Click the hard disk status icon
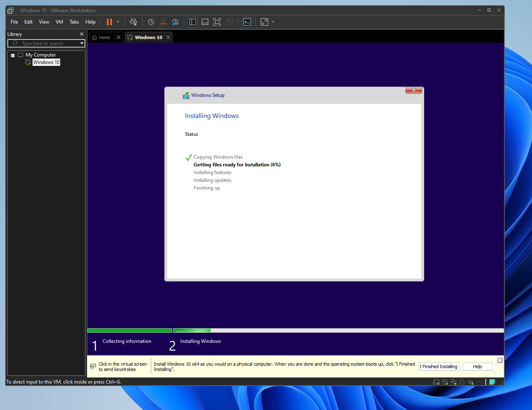The width and height of the screenshot is (532, 410). point(436,382)
